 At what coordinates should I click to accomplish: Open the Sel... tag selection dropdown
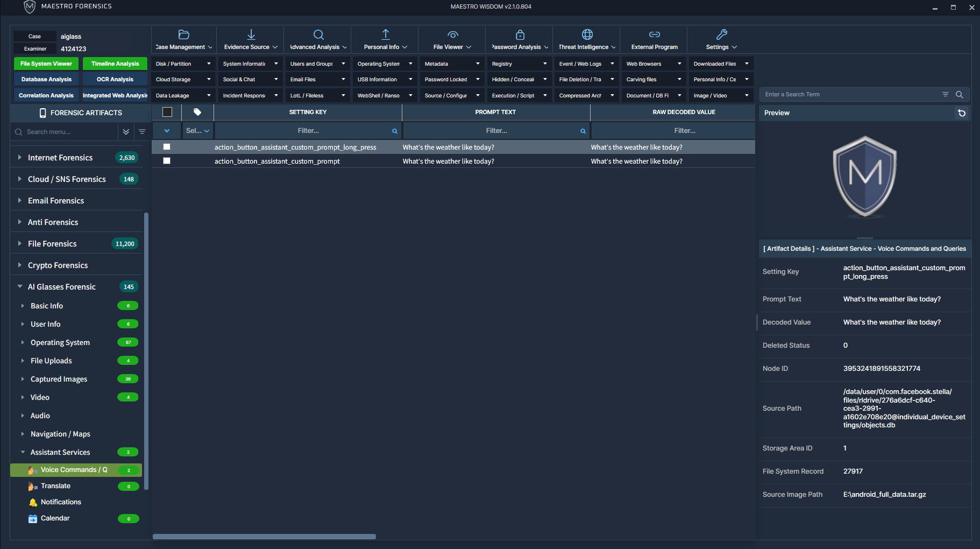coord(198,131)
